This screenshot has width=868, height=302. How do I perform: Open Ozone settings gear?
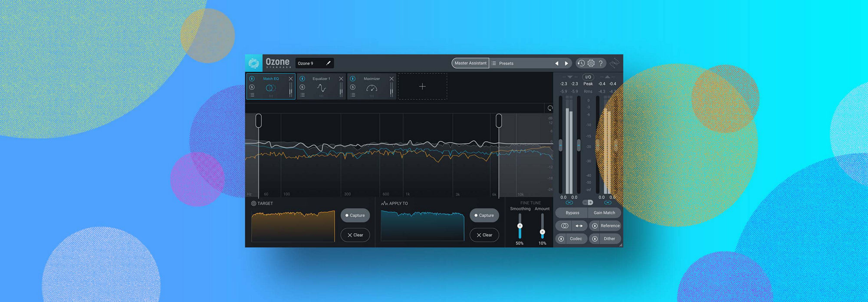click(x=591, y=63)
